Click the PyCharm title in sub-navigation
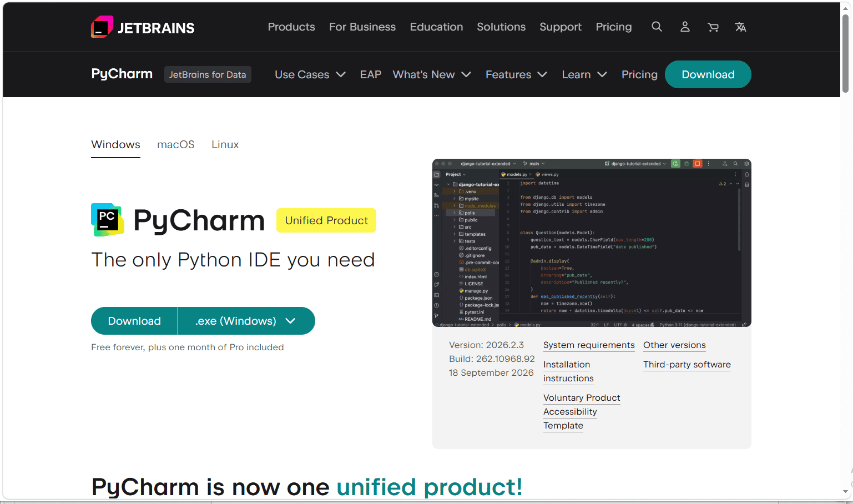853x504 pixels. pyautogui.click(x=122, y=74)
